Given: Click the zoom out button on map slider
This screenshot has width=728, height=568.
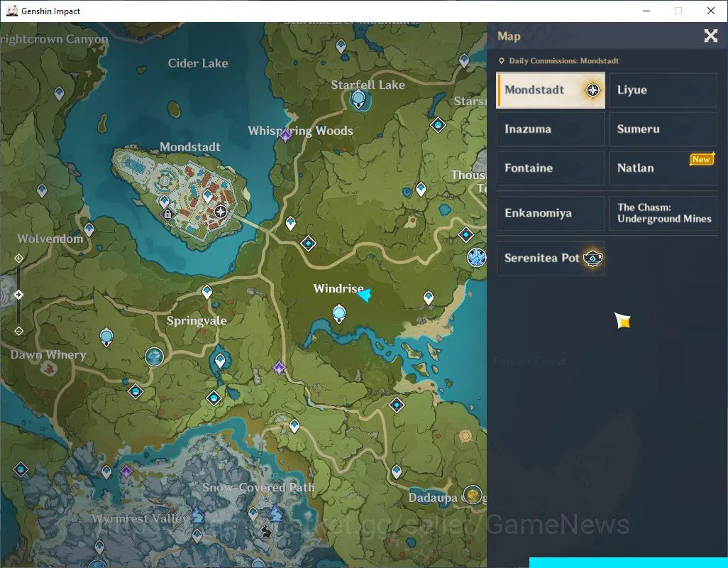Looking at the screenshot, I should 18,331.
